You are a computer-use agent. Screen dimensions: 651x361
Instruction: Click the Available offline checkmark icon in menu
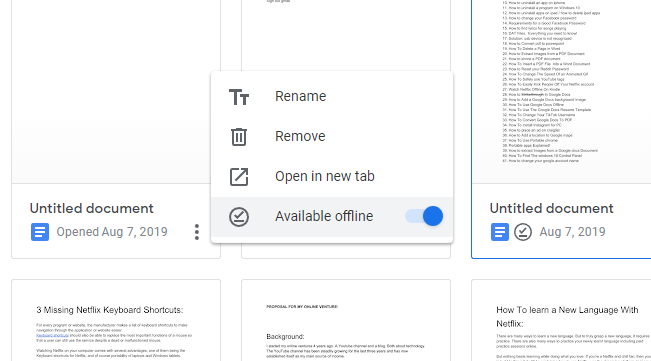click(x=239, y=217)
